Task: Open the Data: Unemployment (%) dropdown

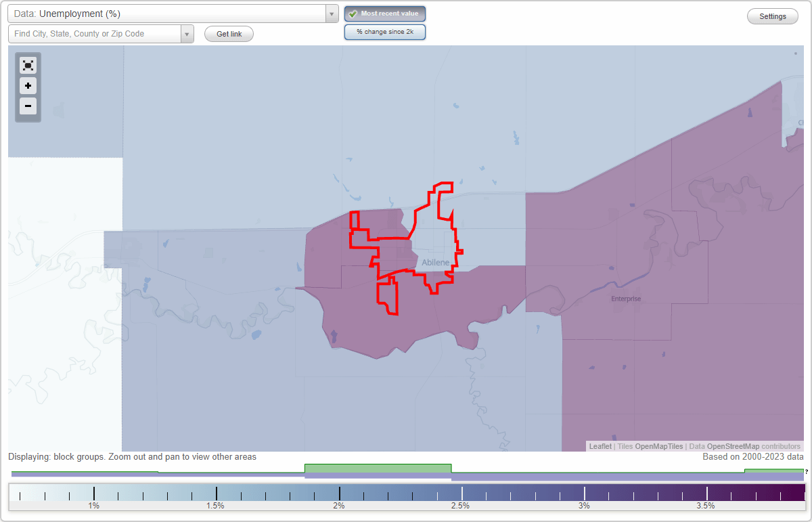Action: click(169, 13)
